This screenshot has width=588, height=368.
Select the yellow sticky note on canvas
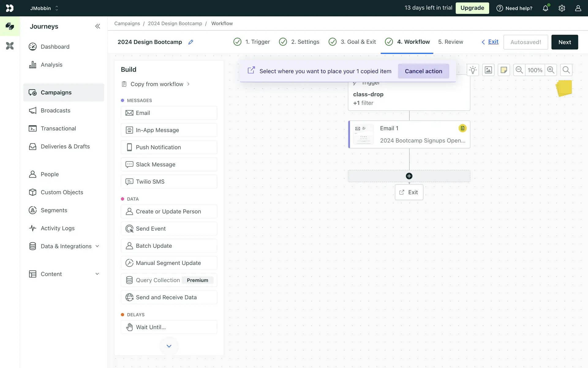564,88
